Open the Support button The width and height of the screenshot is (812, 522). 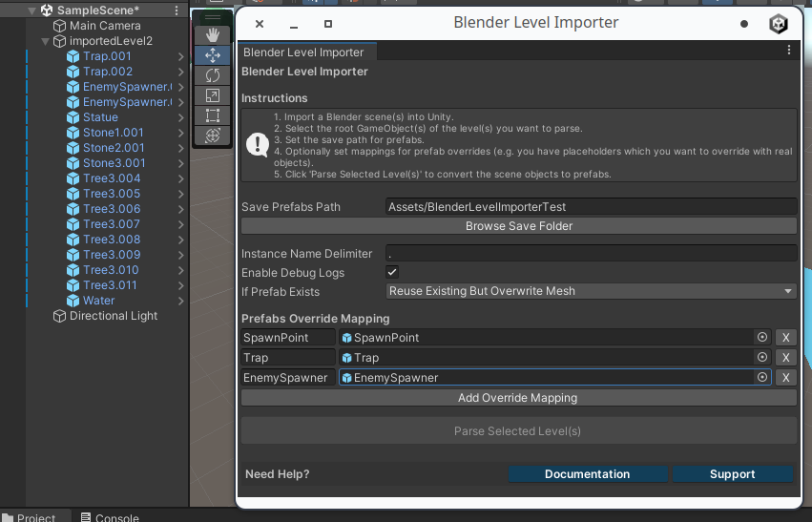pos(732,474)
